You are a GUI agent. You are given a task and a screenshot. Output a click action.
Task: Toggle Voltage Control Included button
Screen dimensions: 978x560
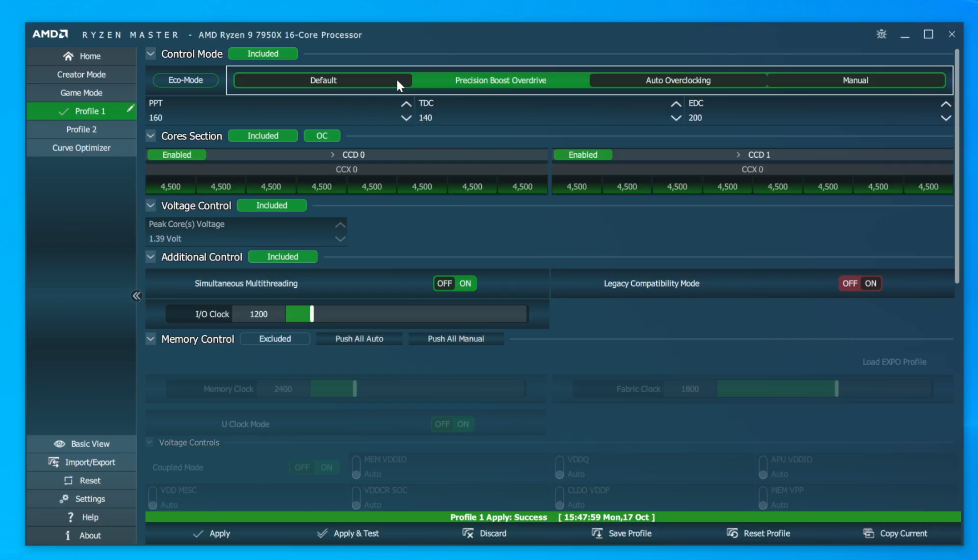tap(272, 206)
